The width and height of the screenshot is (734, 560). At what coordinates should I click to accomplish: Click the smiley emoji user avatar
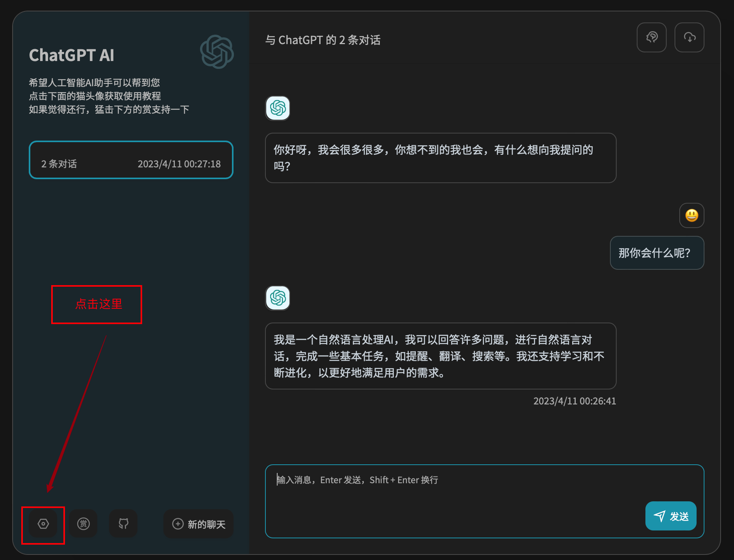pyautogui.click(x=692, y=215)
